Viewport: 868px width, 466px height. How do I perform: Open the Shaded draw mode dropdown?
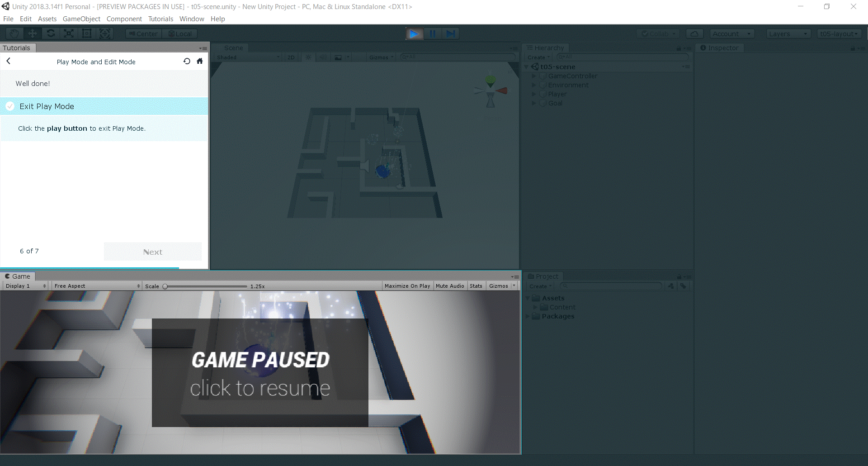coord(248,57)
